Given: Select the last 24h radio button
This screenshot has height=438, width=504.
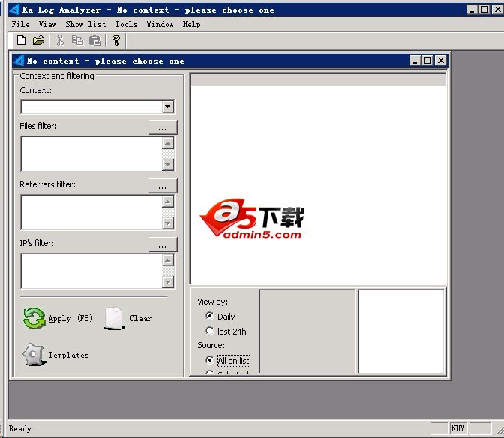Looking at the screenshot, I should point(210,331).
